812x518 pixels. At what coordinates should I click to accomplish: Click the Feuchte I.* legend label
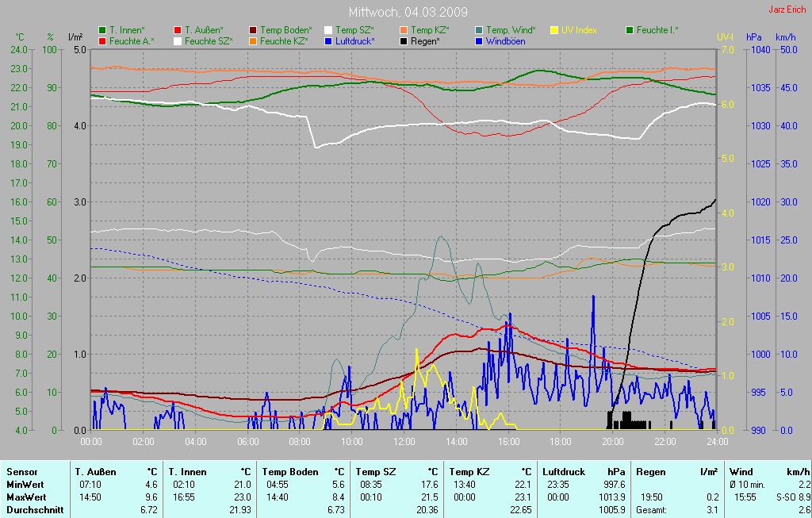click(657, 30)
